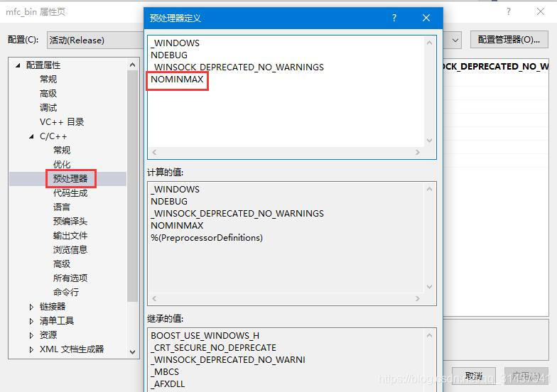Click left arrow of 计算的值 horizontal scrollbar
The width and height of the screenshot is (557, 392).
coord(154,298)
